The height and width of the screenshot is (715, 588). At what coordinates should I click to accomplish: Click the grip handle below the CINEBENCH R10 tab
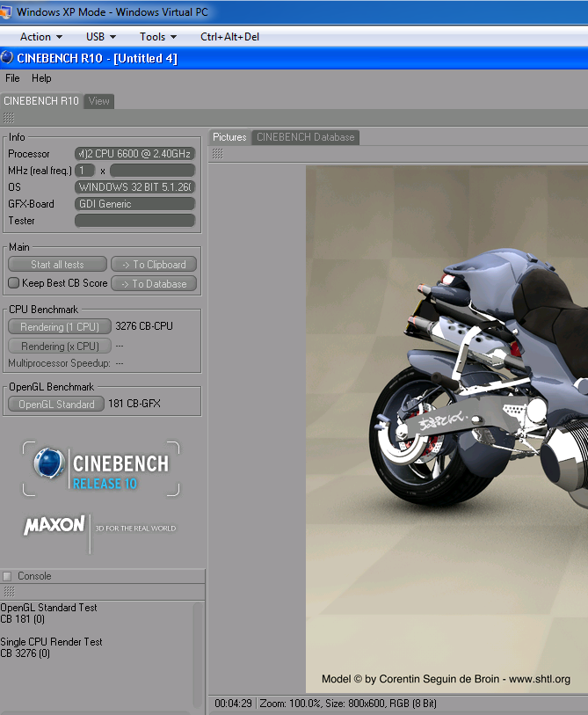[9, 118]
